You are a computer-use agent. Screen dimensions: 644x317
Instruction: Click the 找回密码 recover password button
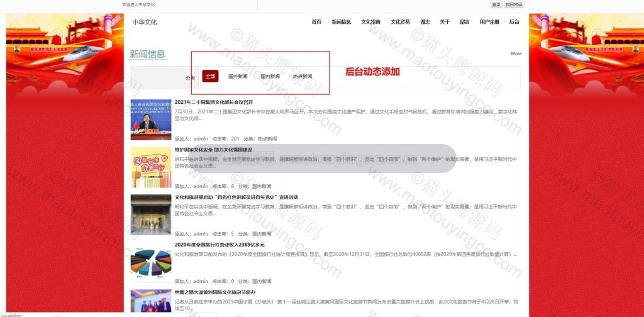pos(514,4)
